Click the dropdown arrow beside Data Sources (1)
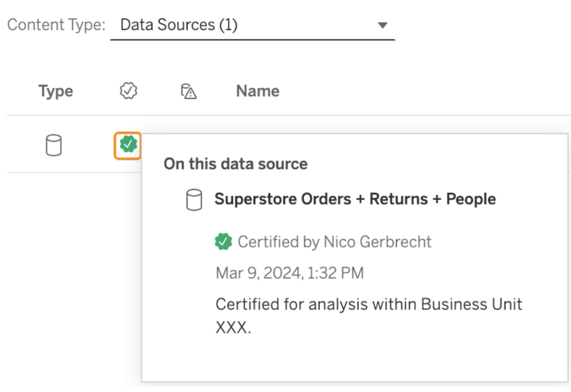571x392 pixels. click(x=383, y=25)
